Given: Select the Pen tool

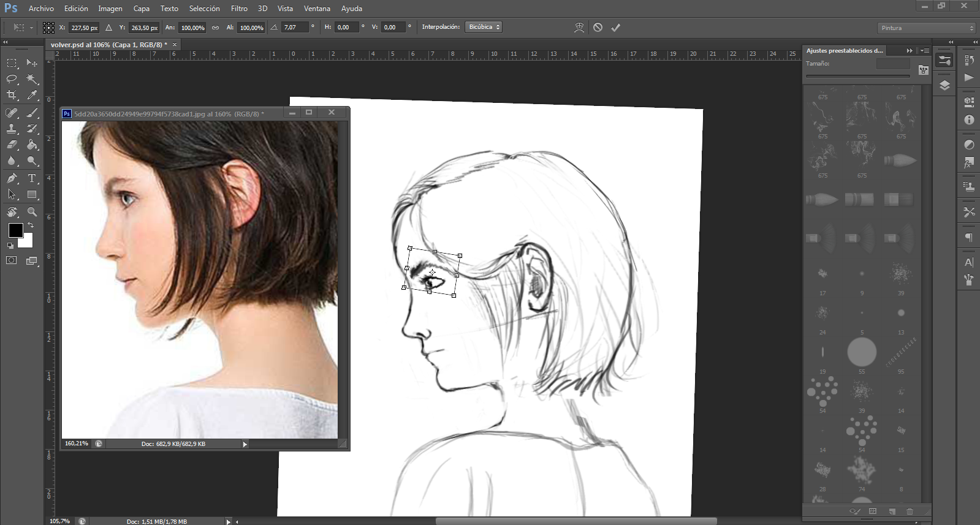Looking at the screenshot, I should (x=12, y=178).
